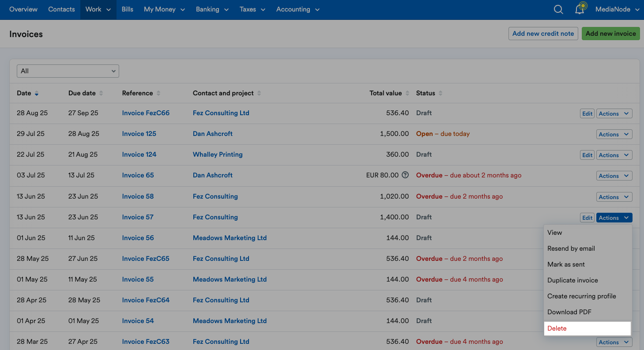Click the 28 Aug 25 date cell
Screen dimensions: 644x350
pyautogui.click(x=32, y=113)
